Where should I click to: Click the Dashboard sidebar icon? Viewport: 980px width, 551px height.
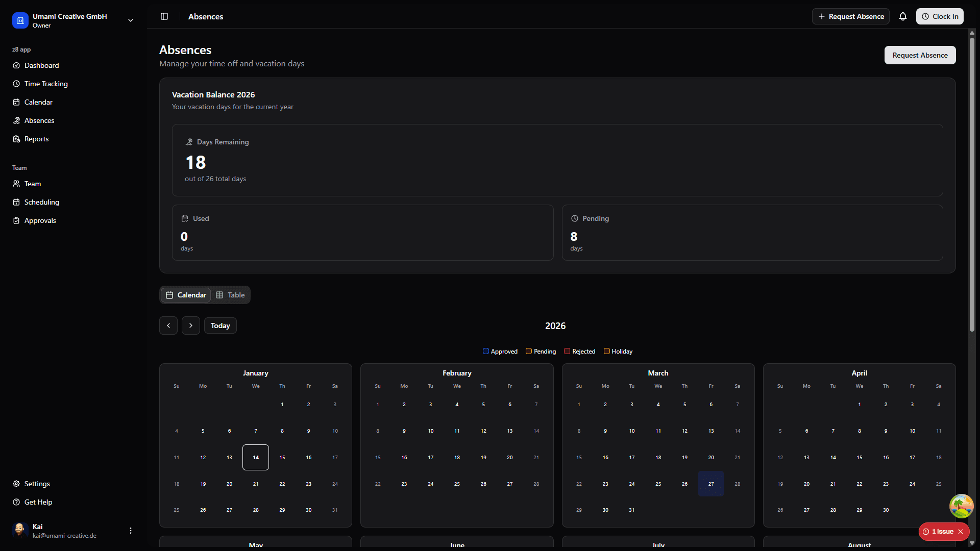click(16, 65)
